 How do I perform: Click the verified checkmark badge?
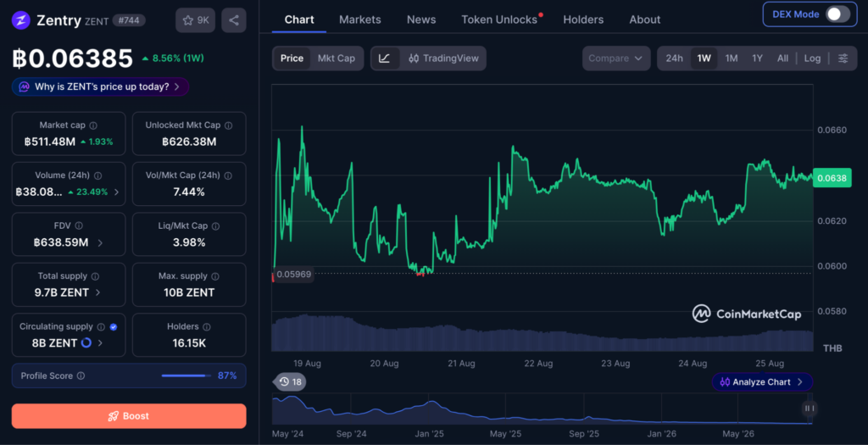pos(114,326)
